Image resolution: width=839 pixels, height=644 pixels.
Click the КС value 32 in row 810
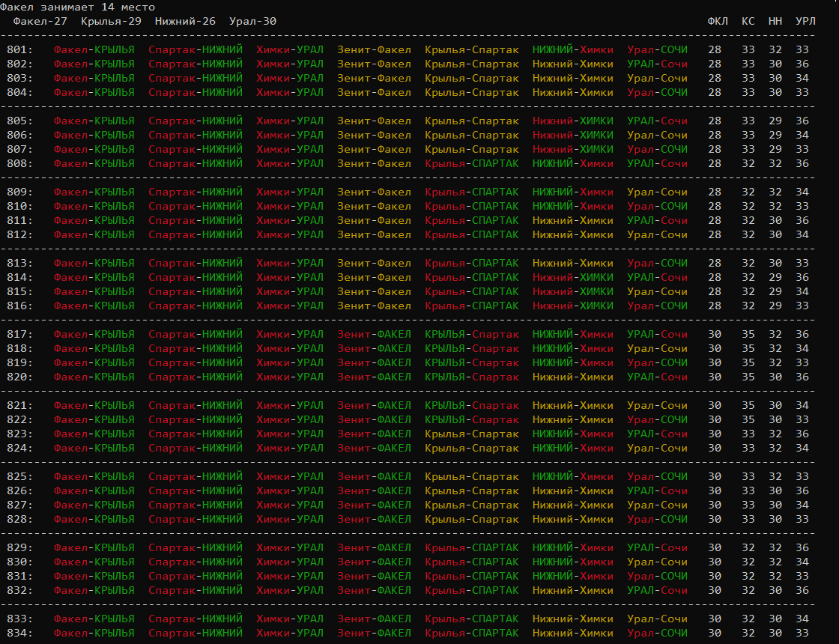pyautogui.click(x=748, y=207)
